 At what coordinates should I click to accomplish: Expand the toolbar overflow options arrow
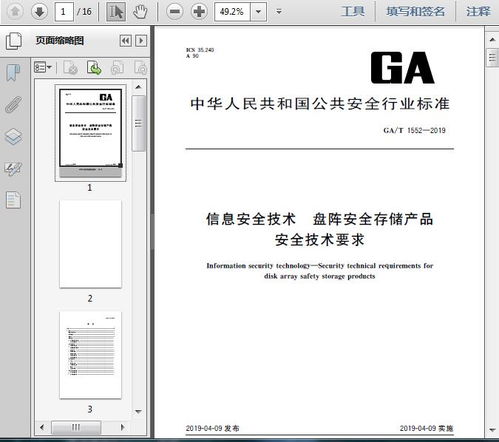pos(279,12)
